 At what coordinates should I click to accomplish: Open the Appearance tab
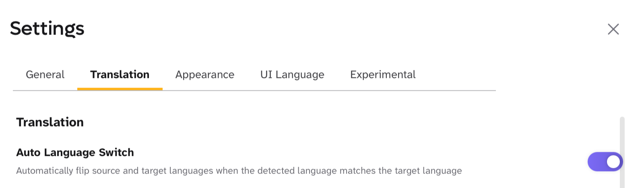204,75
